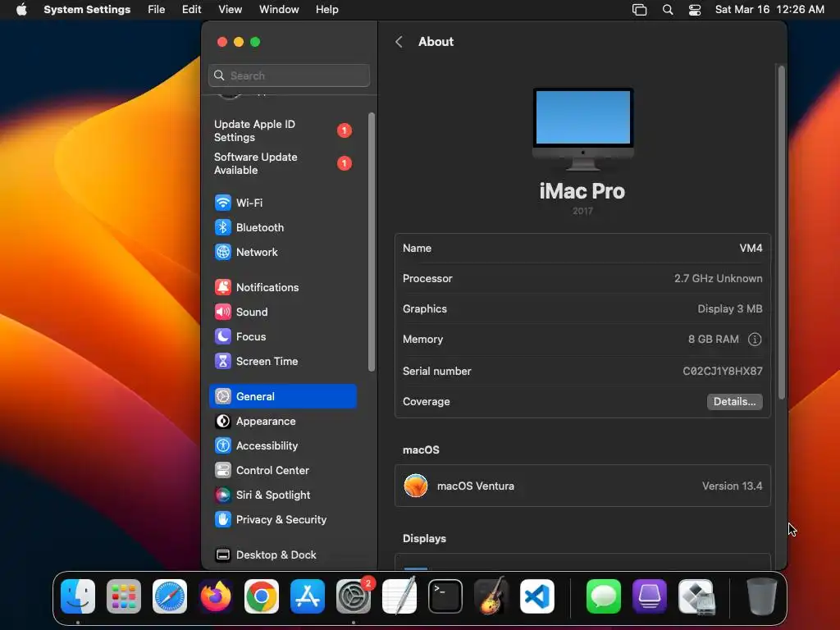Launch Firefox from the Dock
The image size is (840, 630).
(216, 596)
